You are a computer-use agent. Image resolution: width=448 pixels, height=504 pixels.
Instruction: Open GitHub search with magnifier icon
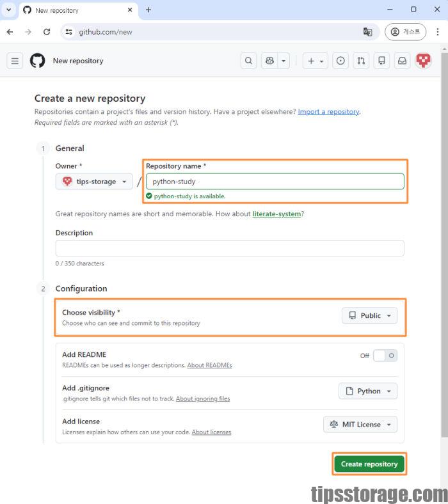(248, 61)
